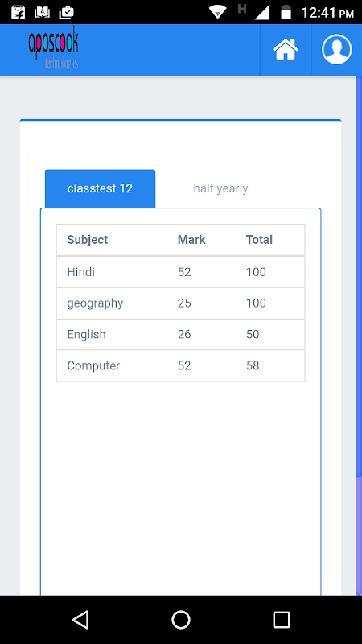Tap the battery status bar icon
362x644 pixels.
pyautogui.click(x=286, y=12)
